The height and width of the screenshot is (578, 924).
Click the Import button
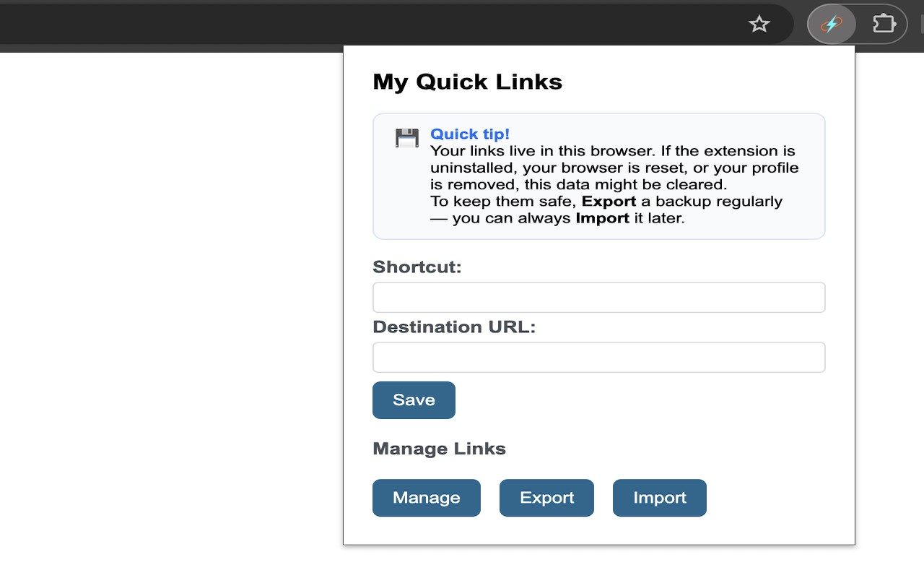point(659,498)
